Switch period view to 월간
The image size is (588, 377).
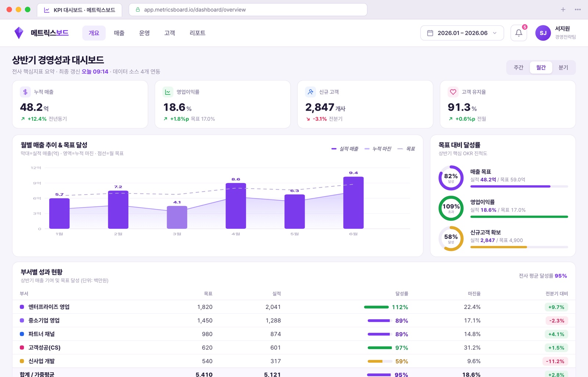pos(541,68)
